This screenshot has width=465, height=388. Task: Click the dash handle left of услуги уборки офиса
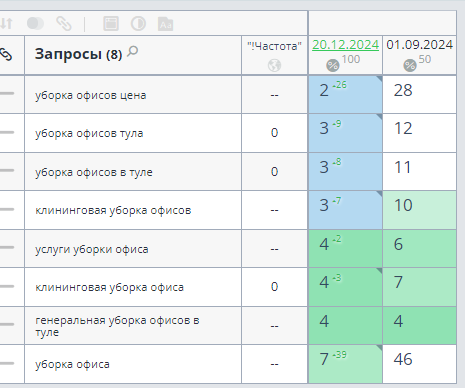coord(7,247)
